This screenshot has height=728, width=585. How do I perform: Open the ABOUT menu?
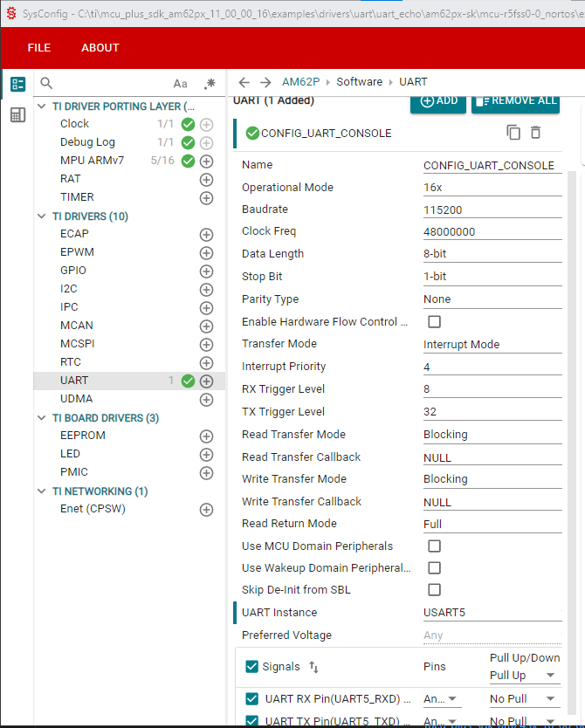point(100,48)
